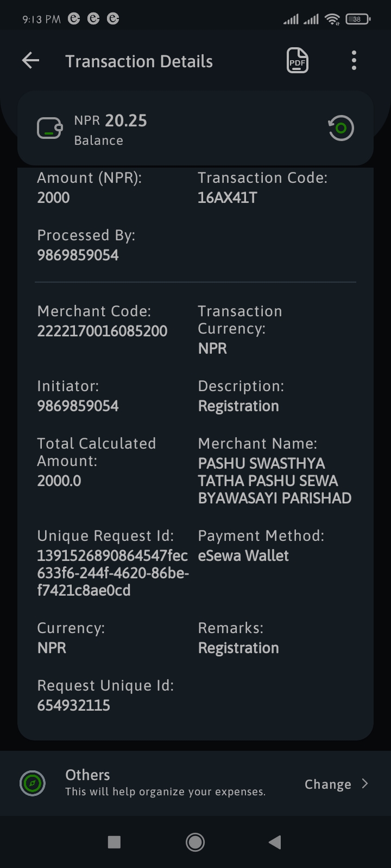Viewport: 391px width, 868px height.
Task: Tap the Android circular home button
Action: click(x=195, y=842)
